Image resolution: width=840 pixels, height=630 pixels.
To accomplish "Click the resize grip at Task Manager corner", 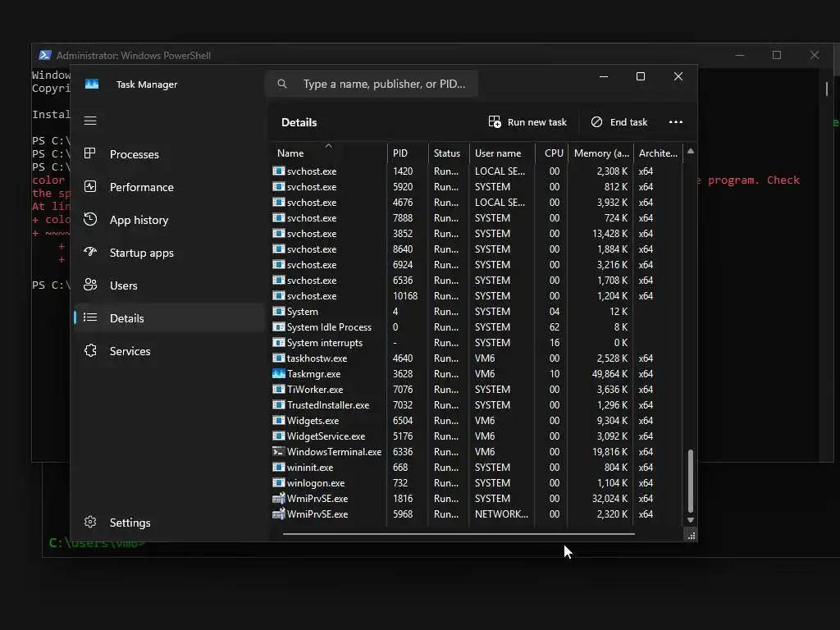I will click(691, 536).
